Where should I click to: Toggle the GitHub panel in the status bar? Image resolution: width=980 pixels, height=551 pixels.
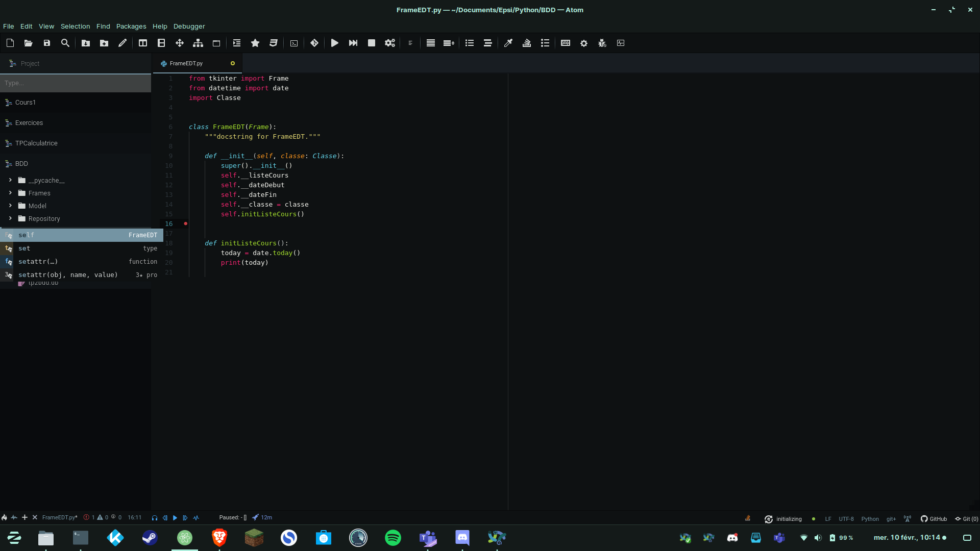pyautogui.click(x=934, y=518)
